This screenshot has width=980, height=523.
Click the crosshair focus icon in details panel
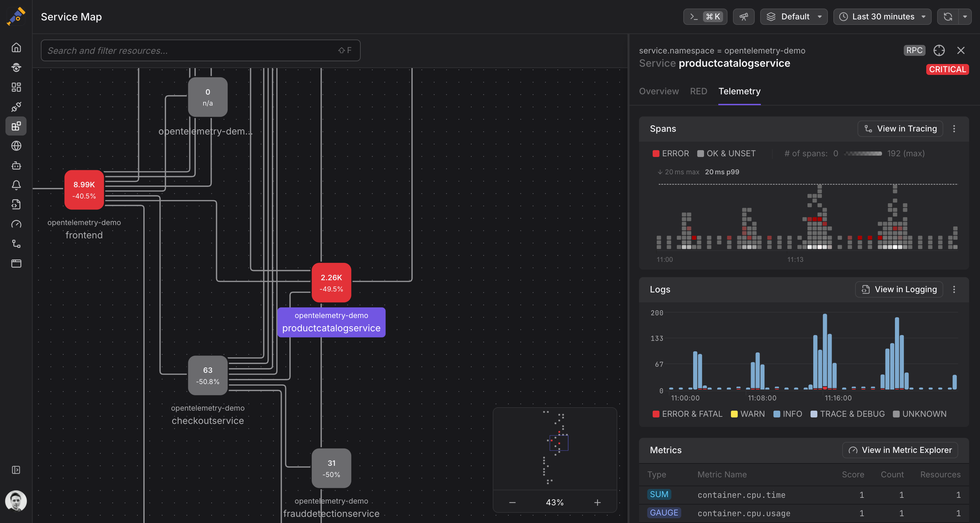(x=939, y=50)
